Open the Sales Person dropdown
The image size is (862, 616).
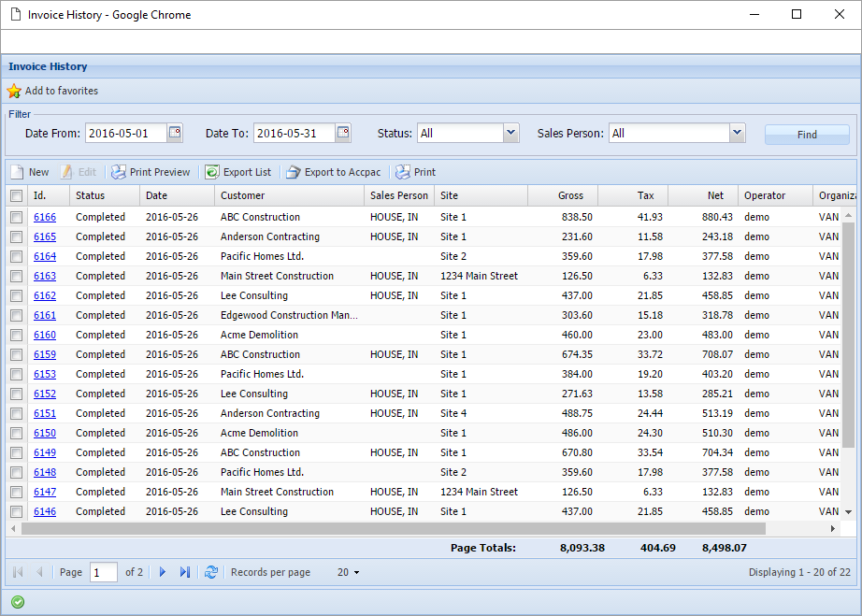pyautogui.click(x=738, y=133)
